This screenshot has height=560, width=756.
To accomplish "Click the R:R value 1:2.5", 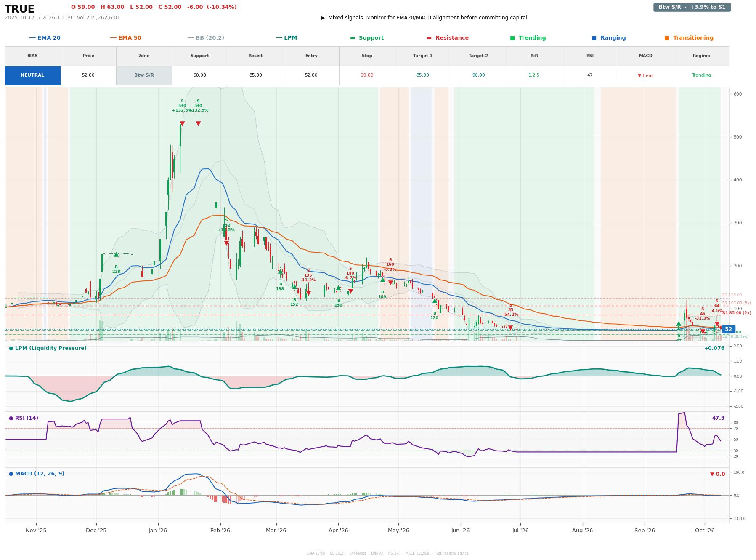I will 534,75.
